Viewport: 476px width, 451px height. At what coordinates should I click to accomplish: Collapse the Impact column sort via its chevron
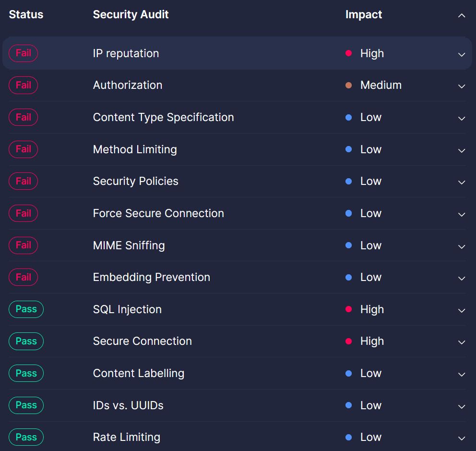pyautogui.click(x=462, y=15)
